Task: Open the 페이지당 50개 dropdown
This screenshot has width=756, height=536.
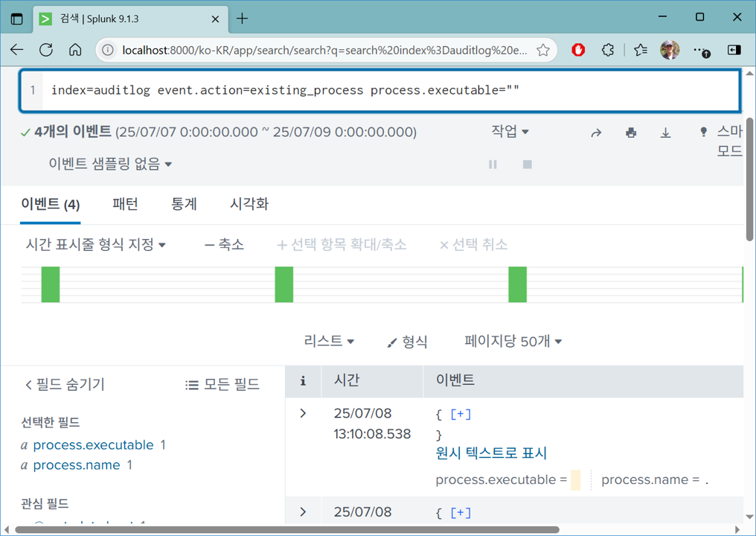Action: pos(513,341)
